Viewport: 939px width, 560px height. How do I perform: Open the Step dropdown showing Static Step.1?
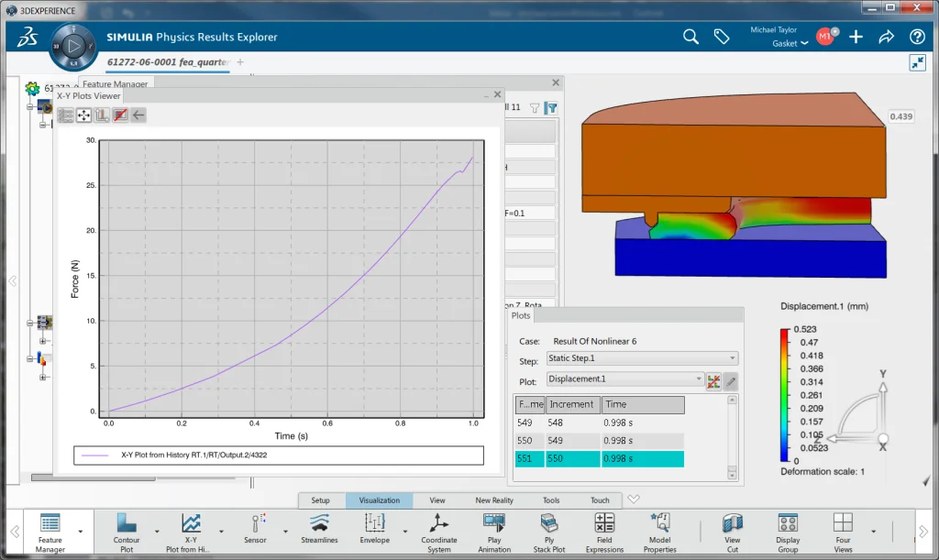pyautogui.click(x=642, y=358)
